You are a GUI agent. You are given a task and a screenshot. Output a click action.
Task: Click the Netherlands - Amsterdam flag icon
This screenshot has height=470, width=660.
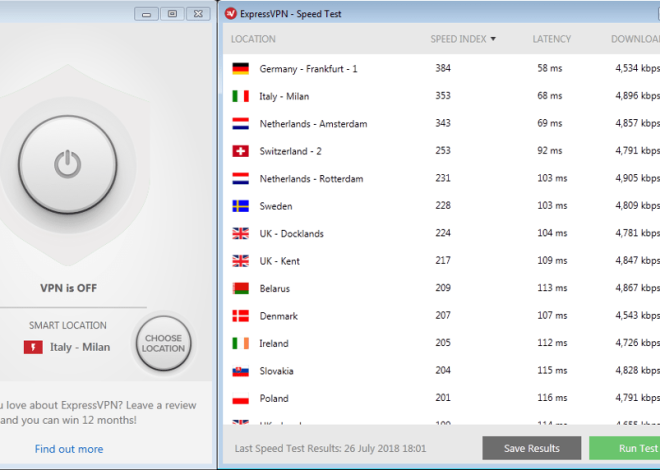tap(241, 124)
